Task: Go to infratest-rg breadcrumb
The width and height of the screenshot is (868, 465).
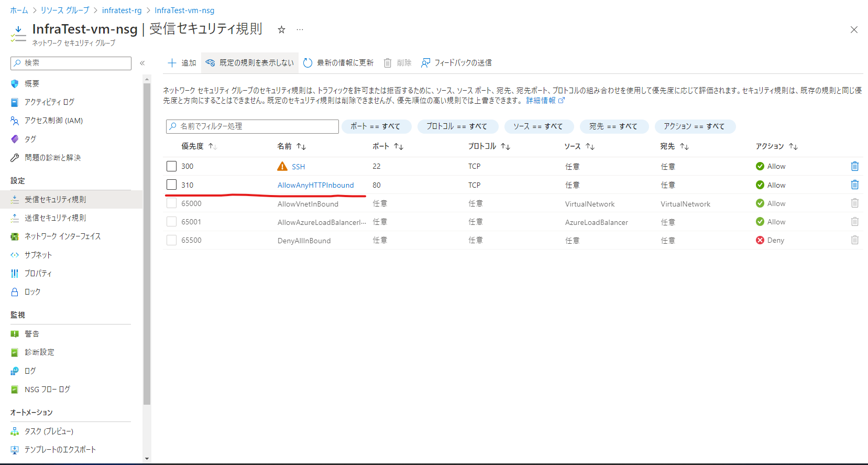Action: pyautogui.click(x=122, y=10)
